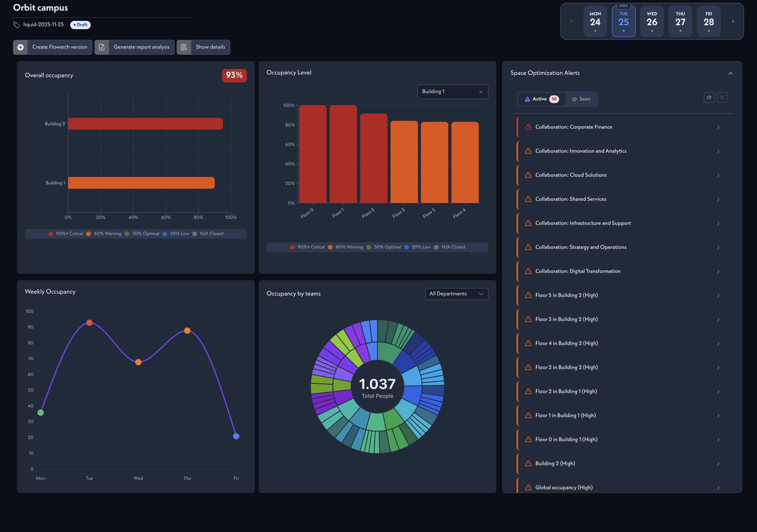Click the Create Flowarch version button

tap(52, 47)
